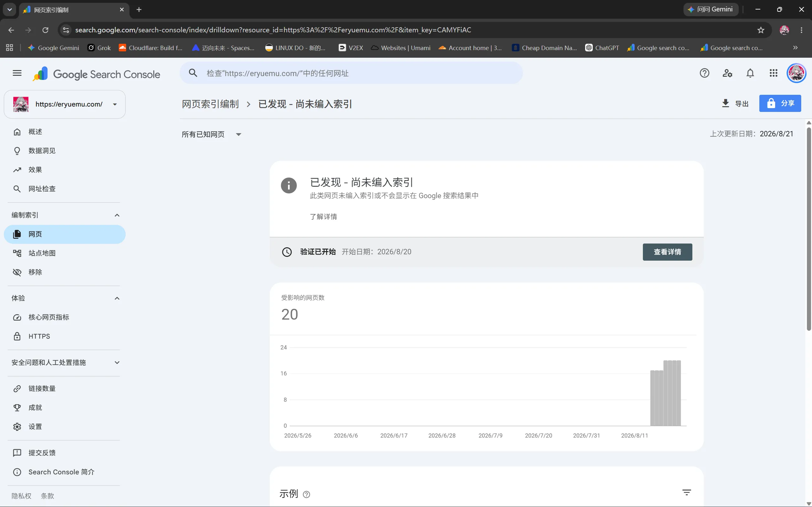Screen dimensions: 812x507
Task: Open 成就 achievements page
Action: (x=65, y=408)
